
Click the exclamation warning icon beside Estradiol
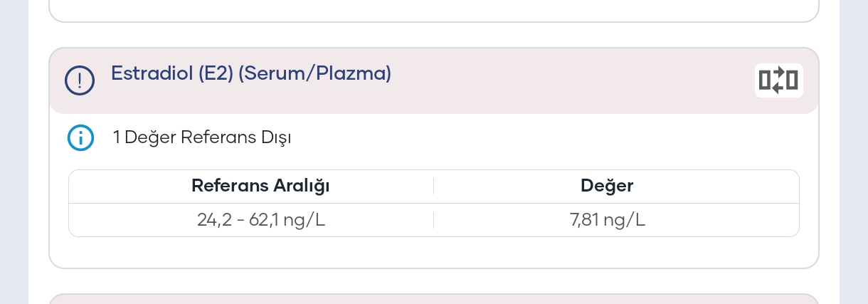(80, 80)
